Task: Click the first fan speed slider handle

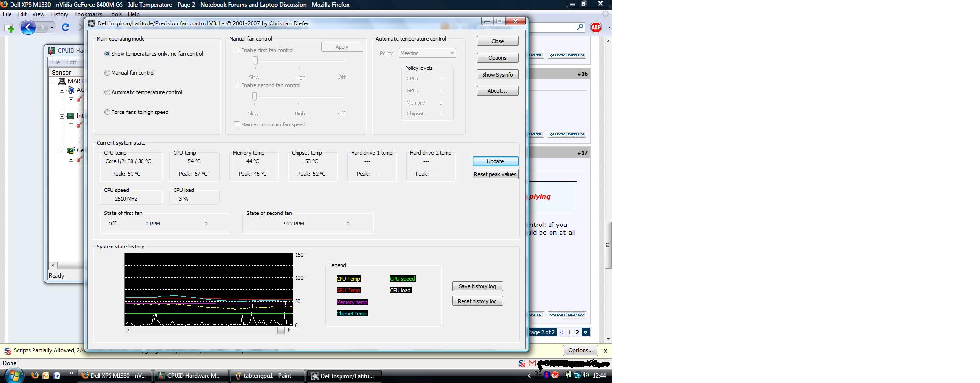Action: coord(255,60)
